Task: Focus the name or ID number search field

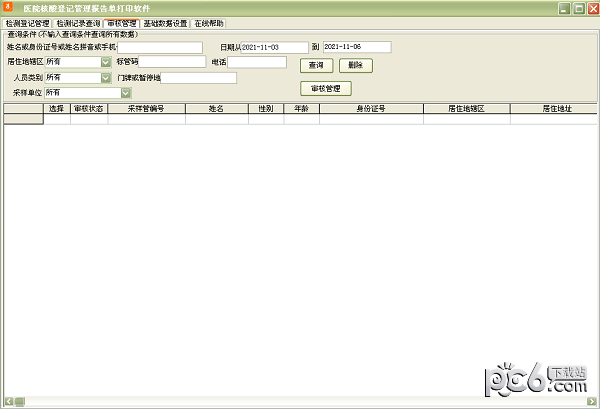Action: [x=160, y=47]
